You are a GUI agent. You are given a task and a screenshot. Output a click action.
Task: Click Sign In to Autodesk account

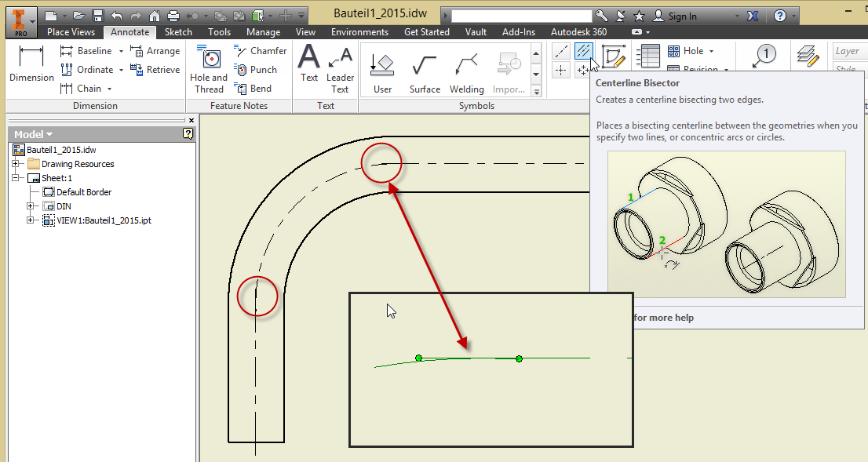pos(681,16)
